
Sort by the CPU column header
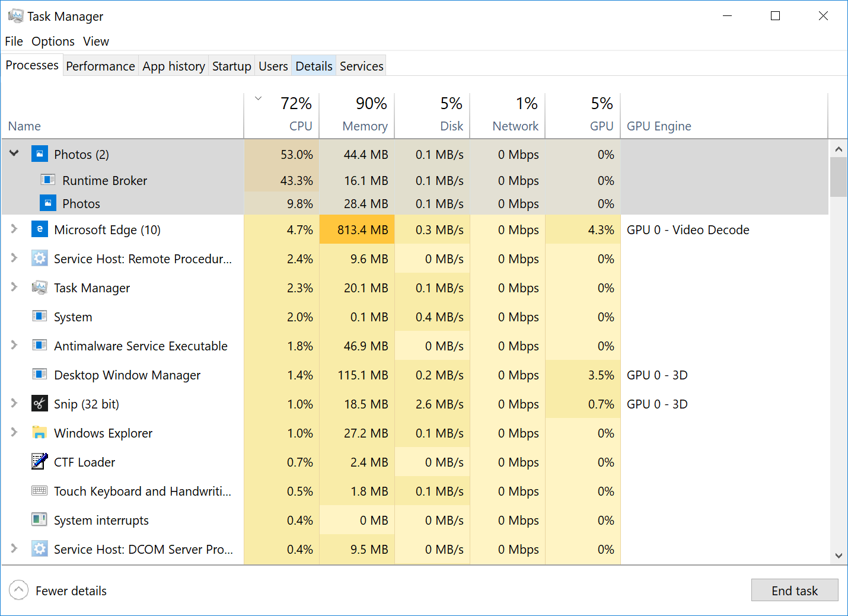tap(282, 116)
